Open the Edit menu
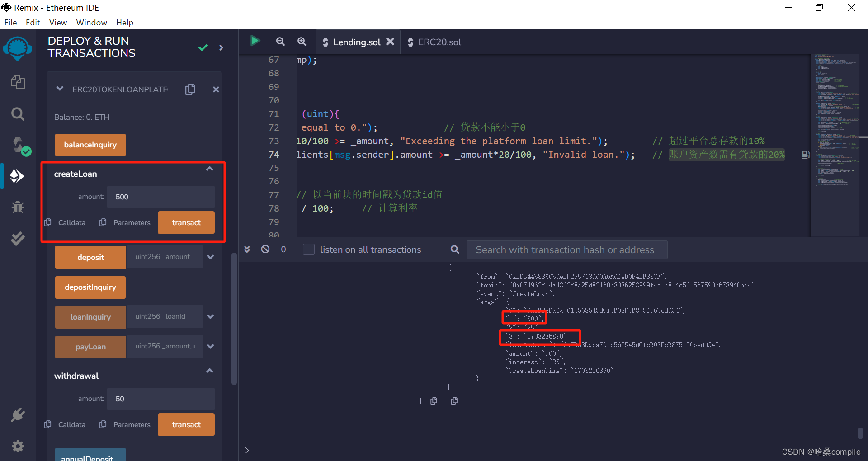The image size is (868, 461). [33, 22]
